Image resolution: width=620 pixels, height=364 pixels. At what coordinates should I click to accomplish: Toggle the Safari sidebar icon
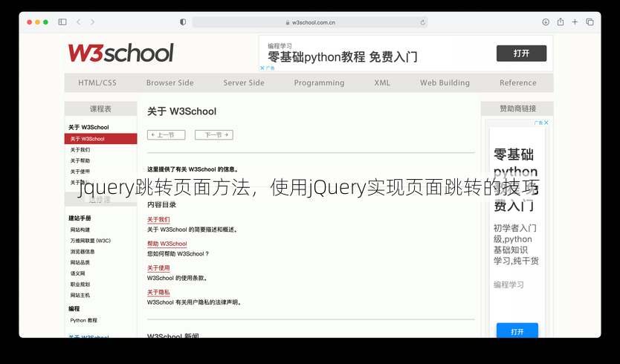tap(62, 22)
